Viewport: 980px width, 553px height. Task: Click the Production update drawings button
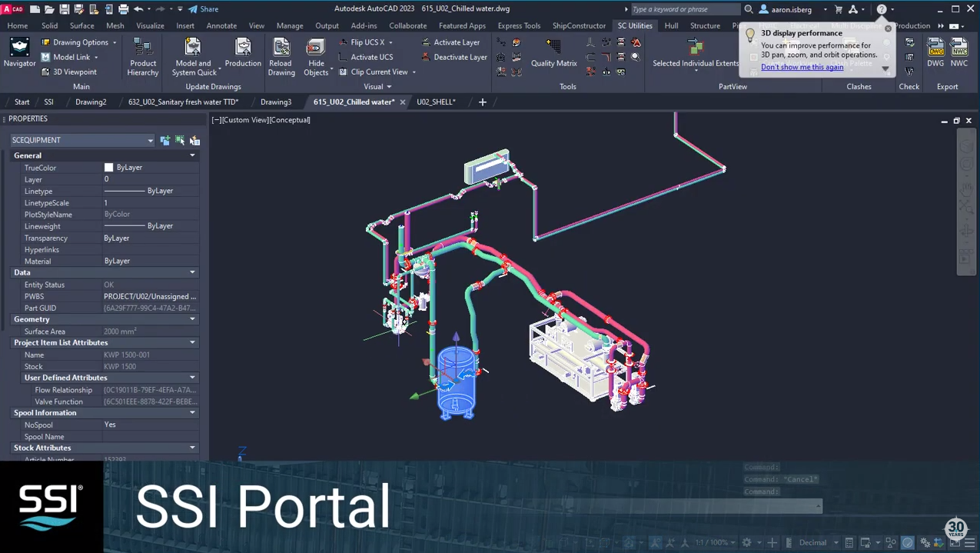coord(243,54)
